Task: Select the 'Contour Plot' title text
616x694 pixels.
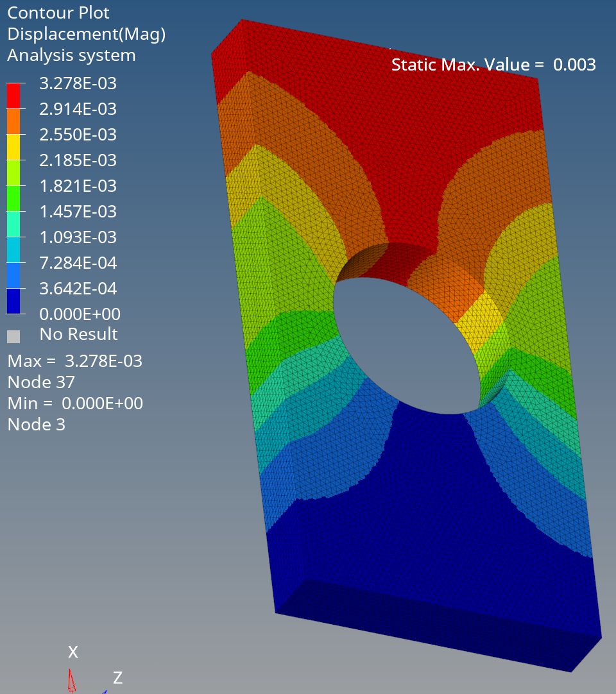Action: point(58,13)
